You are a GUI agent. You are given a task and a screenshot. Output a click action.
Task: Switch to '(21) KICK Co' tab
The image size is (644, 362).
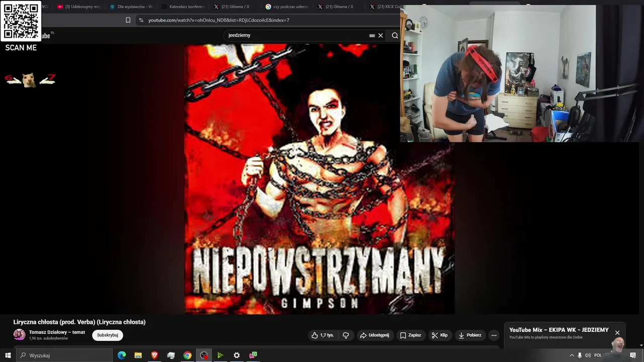click(385, 7)
